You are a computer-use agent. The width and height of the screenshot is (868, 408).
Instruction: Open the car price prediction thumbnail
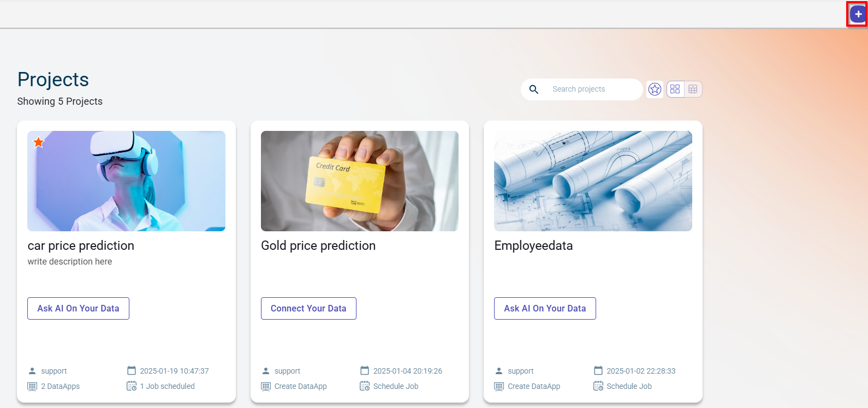click(x=126, y=181)
